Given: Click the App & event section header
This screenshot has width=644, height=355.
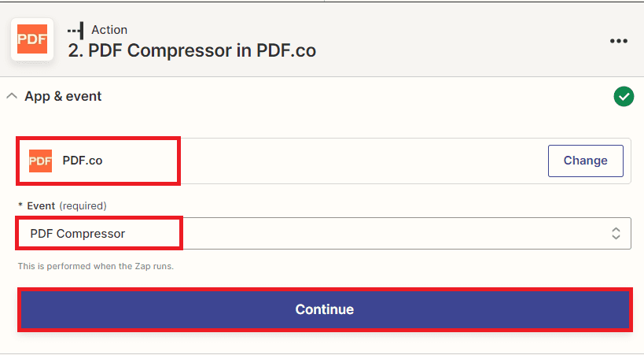Looking at the screenshot, I should coord(63,97).
